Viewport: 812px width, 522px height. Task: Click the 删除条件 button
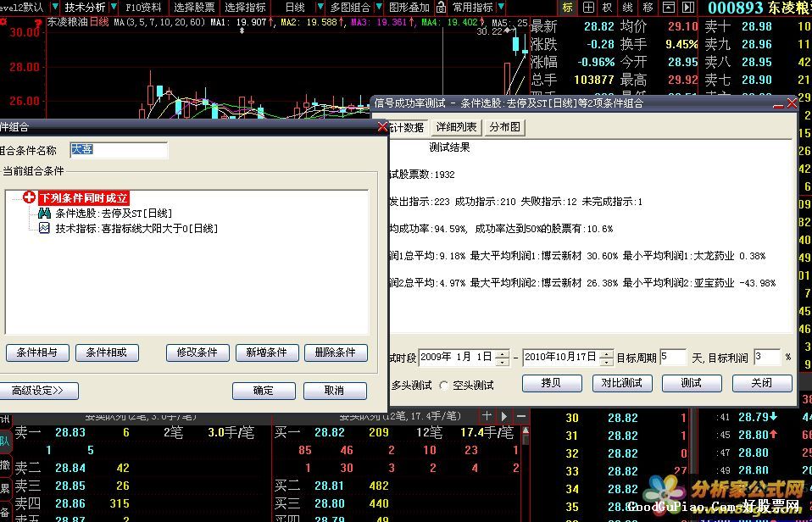point(336,353)
